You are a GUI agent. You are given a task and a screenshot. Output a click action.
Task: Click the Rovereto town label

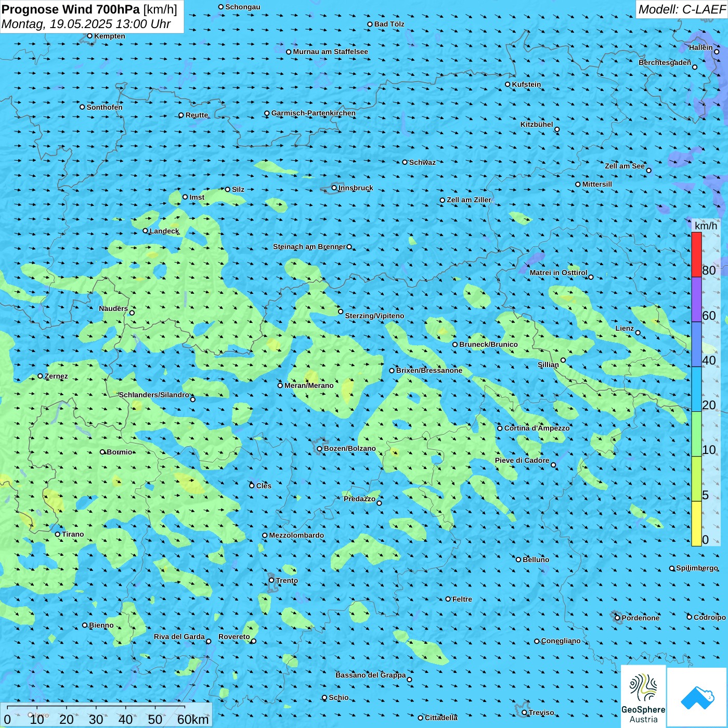click(234, 636)
